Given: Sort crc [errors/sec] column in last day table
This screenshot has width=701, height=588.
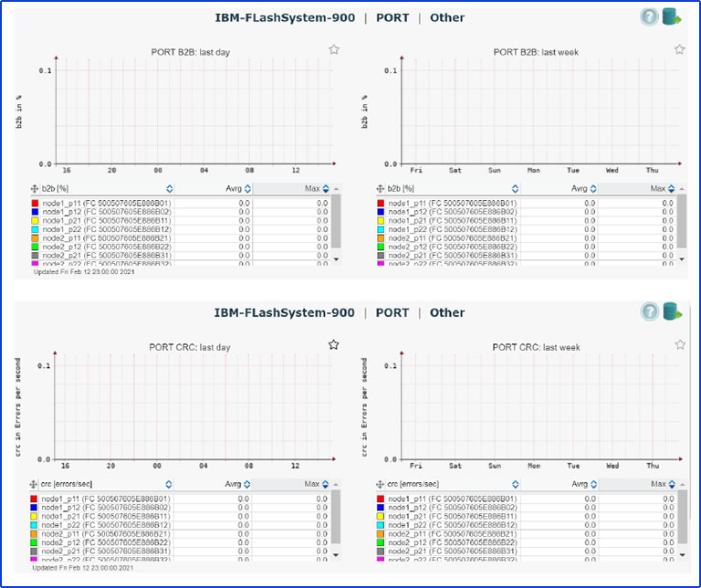Looking at the screenshot, I should [169, 484].
